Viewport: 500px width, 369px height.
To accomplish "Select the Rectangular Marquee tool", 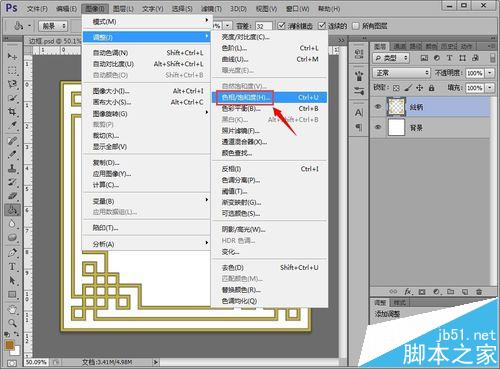I will pyautogui.click(x=12, y=70).
